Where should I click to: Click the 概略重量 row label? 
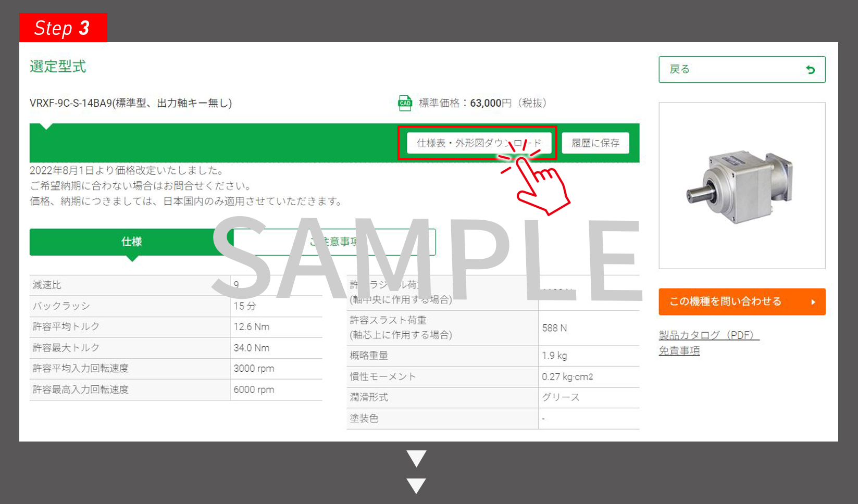(x=369, y=356)
